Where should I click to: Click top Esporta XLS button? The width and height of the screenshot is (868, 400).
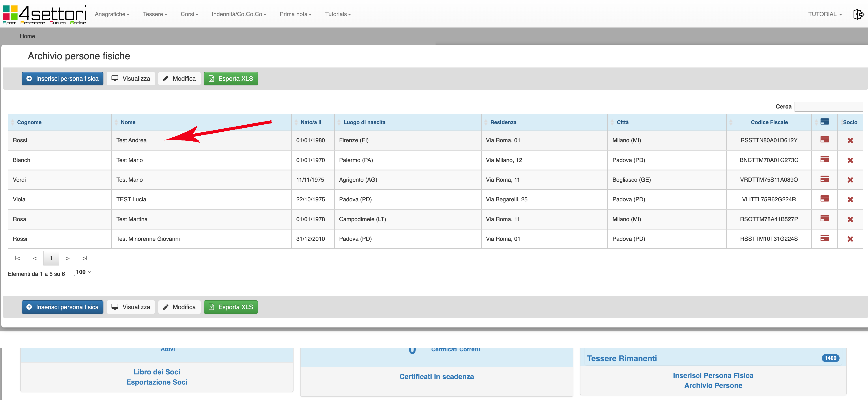[231, 79]
